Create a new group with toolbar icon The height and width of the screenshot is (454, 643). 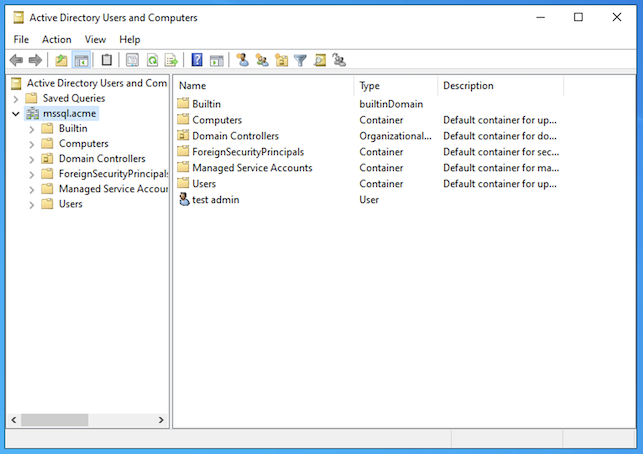tap(262, 60)
